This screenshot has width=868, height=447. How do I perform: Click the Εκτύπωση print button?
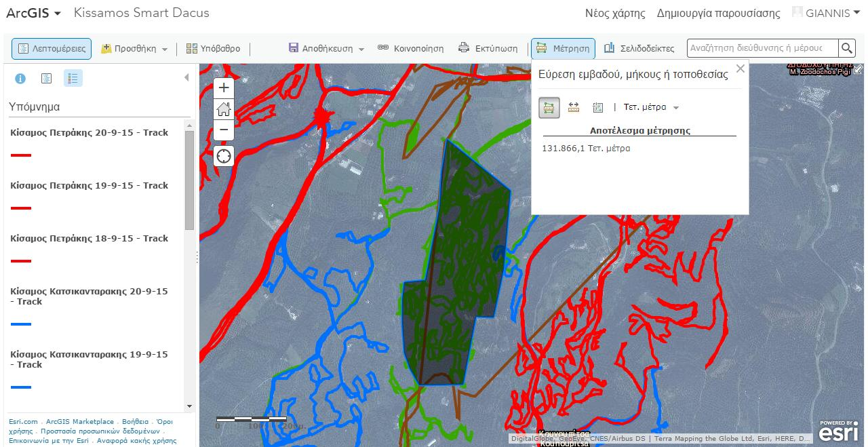488,49
